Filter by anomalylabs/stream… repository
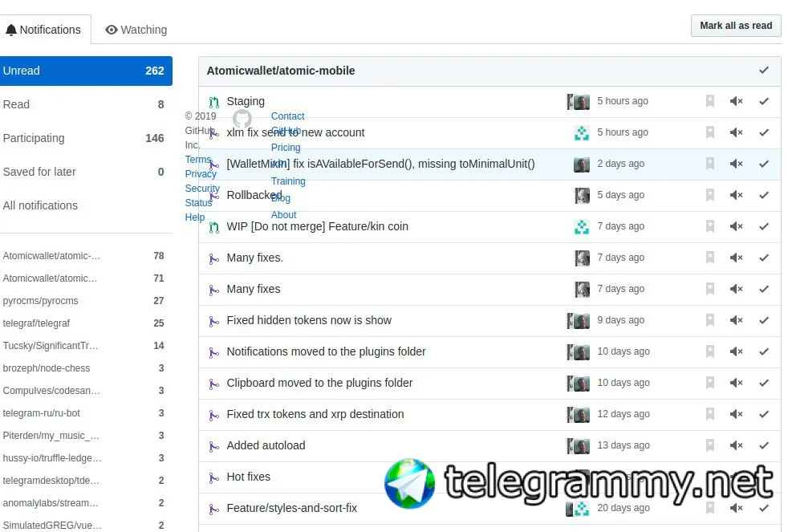 pos(84,503)
